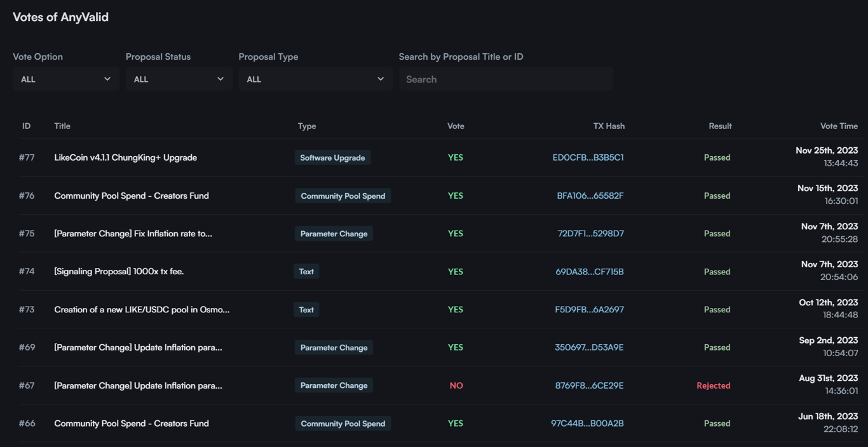Open LikeCoin v4.1.1 ChungKing+ Upgrade proposal
868x447 pixels.
126,157
